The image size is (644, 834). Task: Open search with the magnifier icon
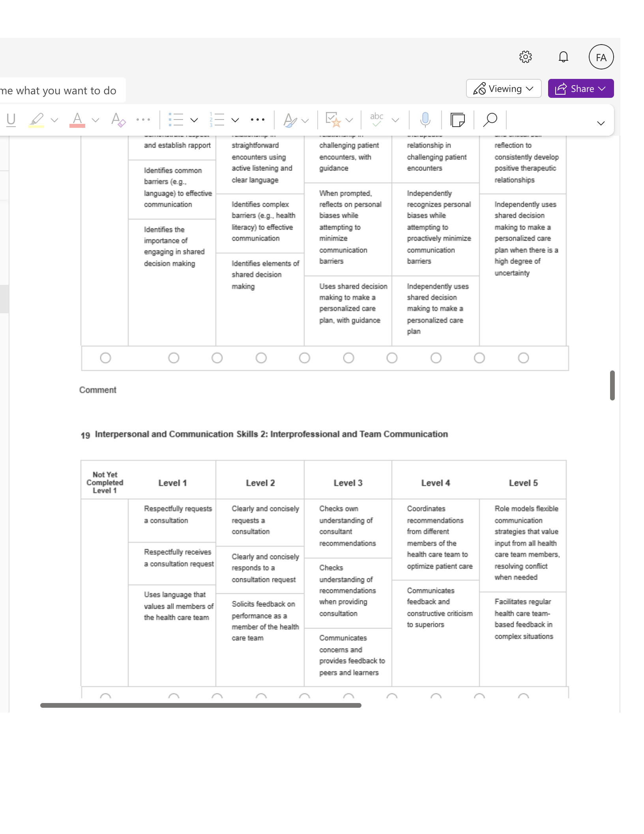tap(490, 120)
